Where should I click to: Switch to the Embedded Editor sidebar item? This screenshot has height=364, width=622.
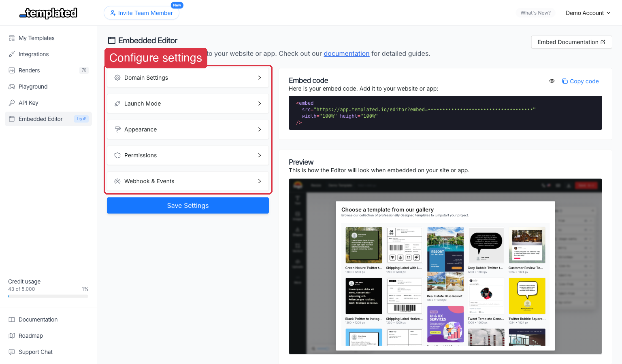40,119
